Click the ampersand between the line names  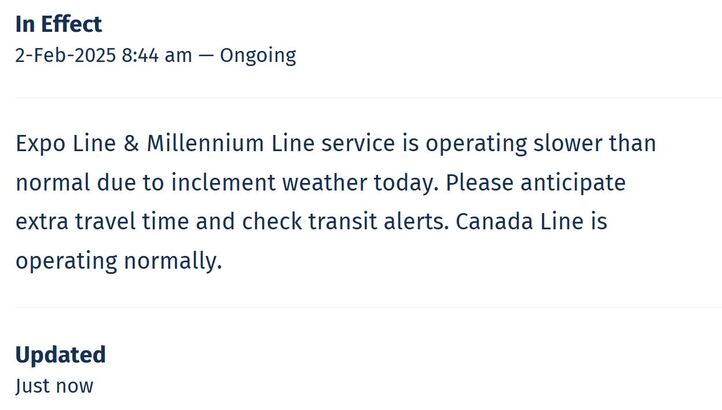132,143
